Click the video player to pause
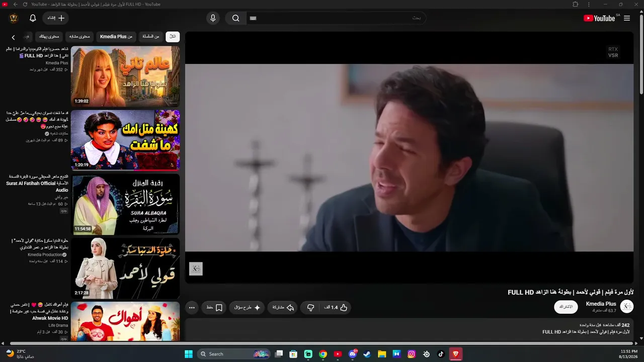Screen dimensions: 644x362 (409, 157)
